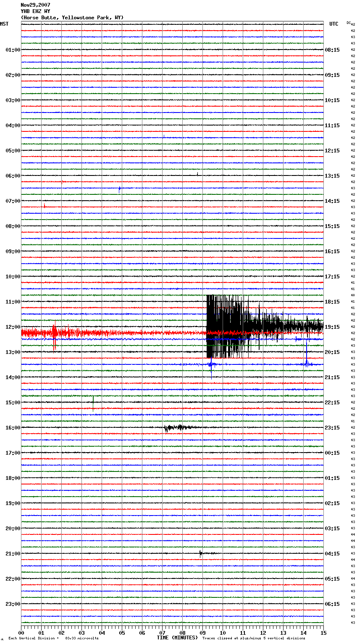Click the 06:00 MST row label
Viewport: 357px width, 644px height.
coord(13,176)
